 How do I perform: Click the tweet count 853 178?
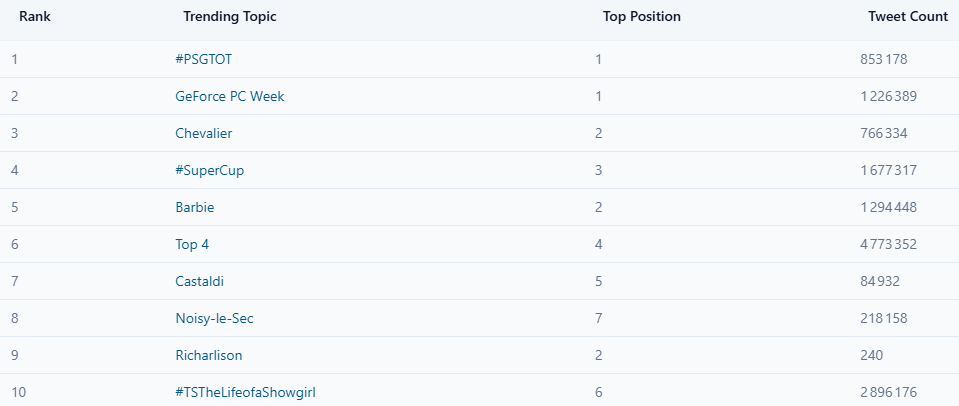pos(883,59)
